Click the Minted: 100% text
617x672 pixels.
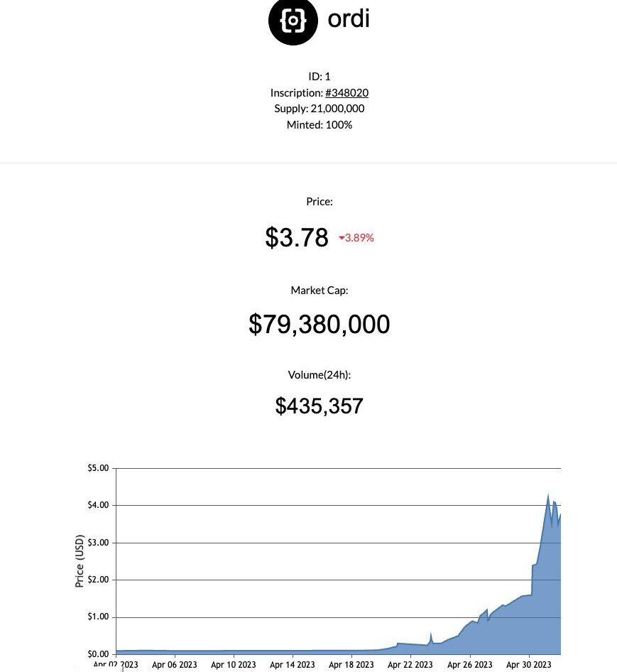pyautogui.click(x=320, y=125)
